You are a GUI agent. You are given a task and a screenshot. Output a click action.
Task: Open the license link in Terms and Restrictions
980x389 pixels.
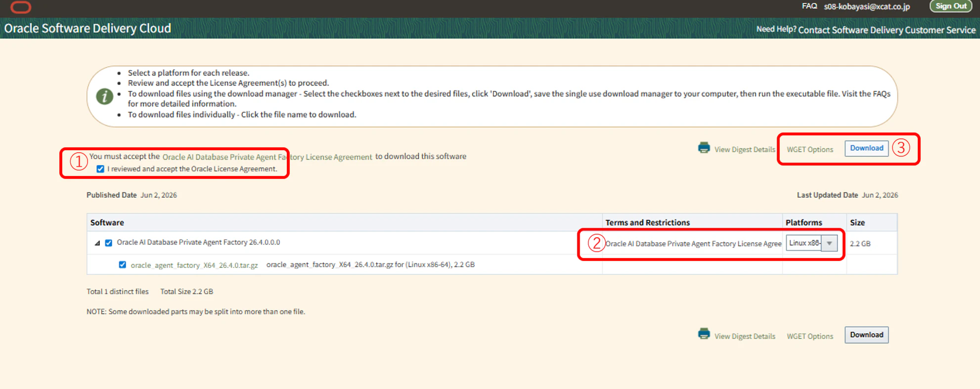point(693,244)
